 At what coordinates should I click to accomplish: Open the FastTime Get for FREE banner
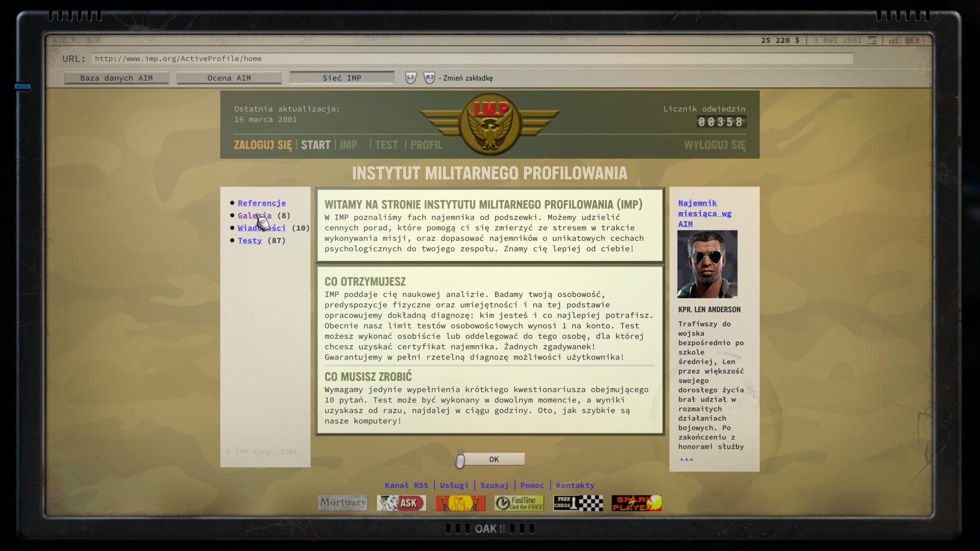pos(519,503)
